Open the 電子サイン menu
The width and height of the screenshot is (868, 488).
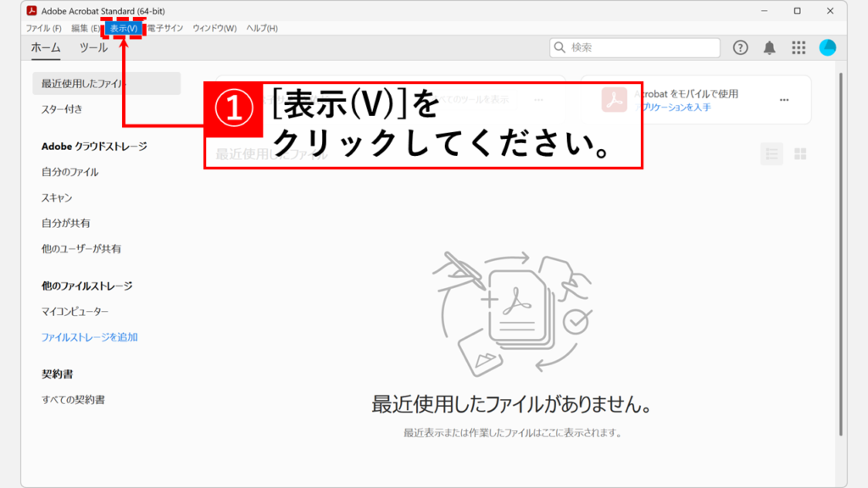point(165,28)
